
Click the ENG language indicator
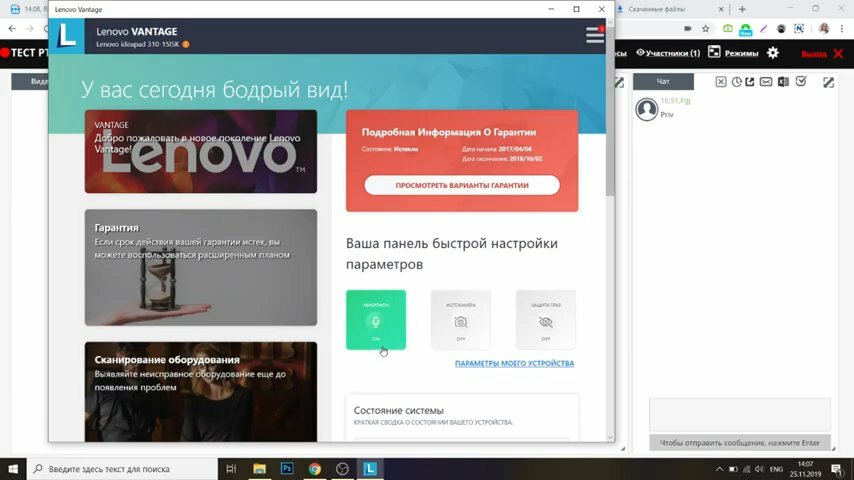pyautogui.click(x=777, y=469)
